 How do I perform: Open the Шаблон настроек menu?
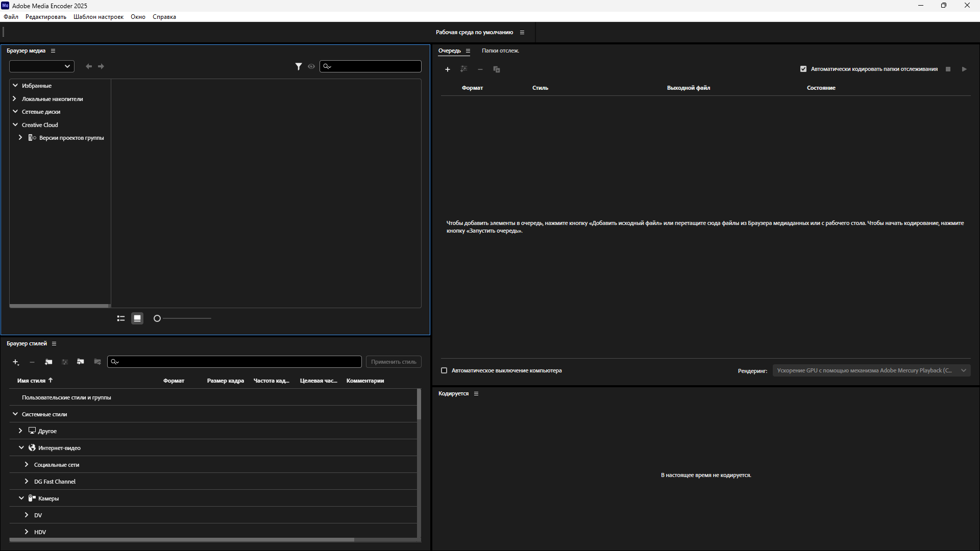(x=99, y=17)
